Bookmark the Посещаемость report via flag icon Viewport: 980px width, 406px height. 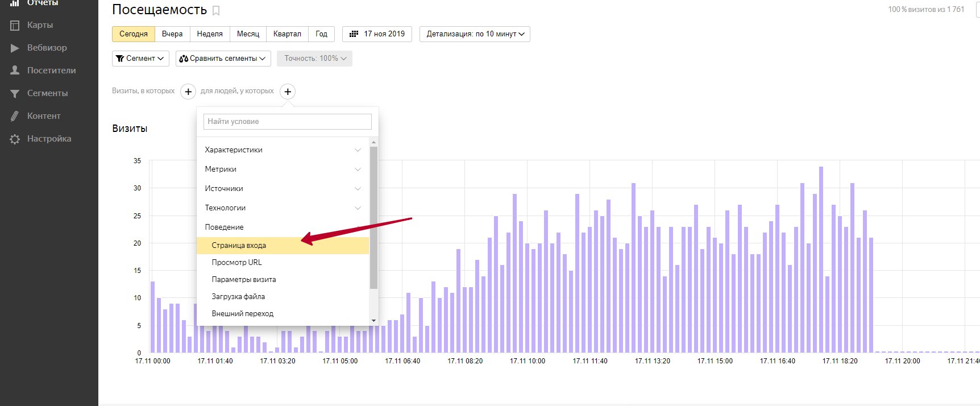(x=216, y=10)
